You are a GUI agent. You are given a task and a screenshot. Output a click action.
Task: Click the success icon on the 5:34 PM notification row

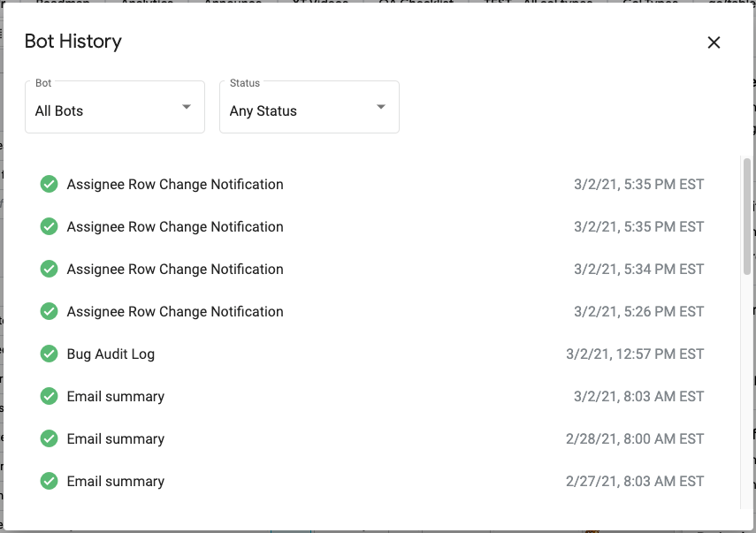(x=49, y=269)
